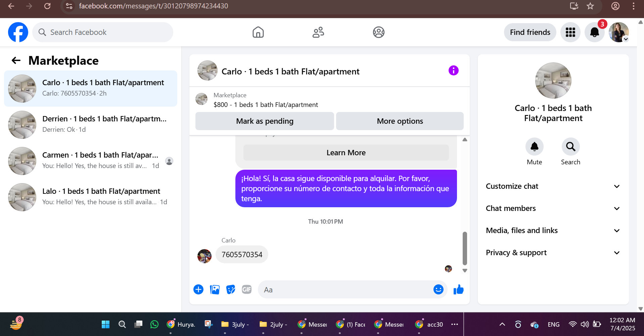Click Carlo's avatar beside 7605570354 message

pyautogui.click(x=204, y=256)
